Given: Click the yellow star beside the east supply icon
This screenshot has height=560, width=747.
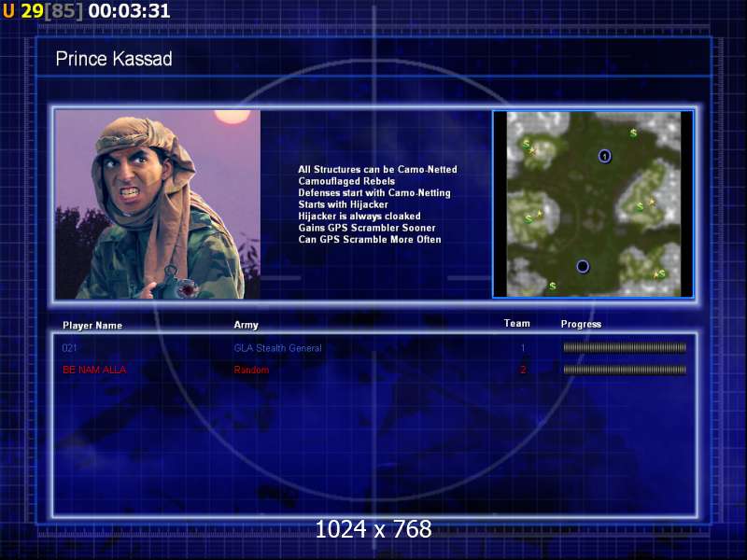Looking at the screenshot, I should (652, 202).
